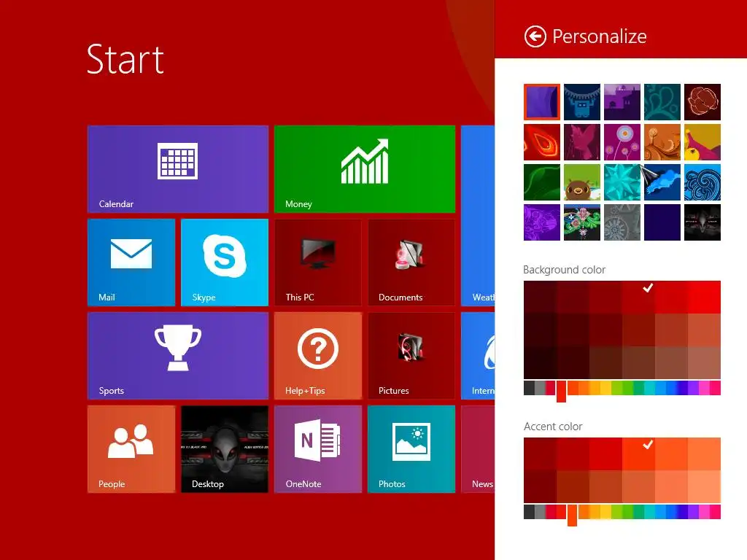This screenshot has height=560, width=747.
Task: Choose the plain dark navy background
Action: (662, 222)
